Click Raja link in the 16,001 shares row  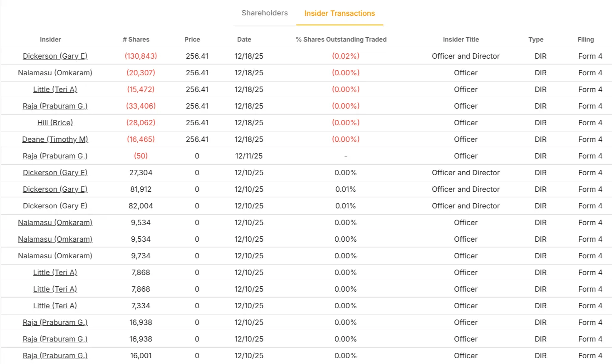click(55, 356)
